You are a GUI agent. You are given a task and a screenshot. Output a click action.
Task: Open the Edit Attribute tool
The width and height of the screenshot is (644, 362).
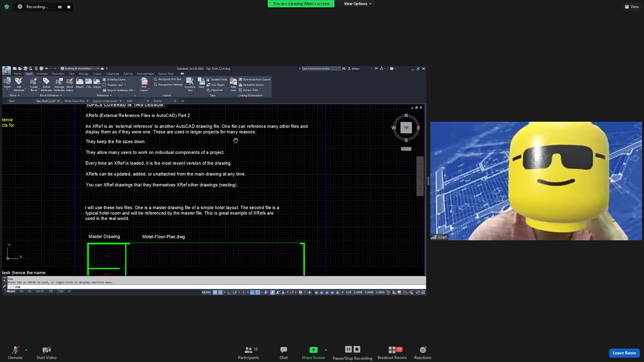coord(19,84)
